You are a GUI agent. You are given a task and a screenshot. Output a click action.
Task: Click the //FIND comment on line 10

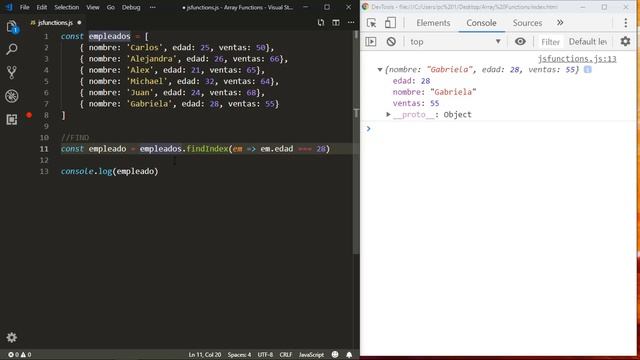click(x=75, y=138)
